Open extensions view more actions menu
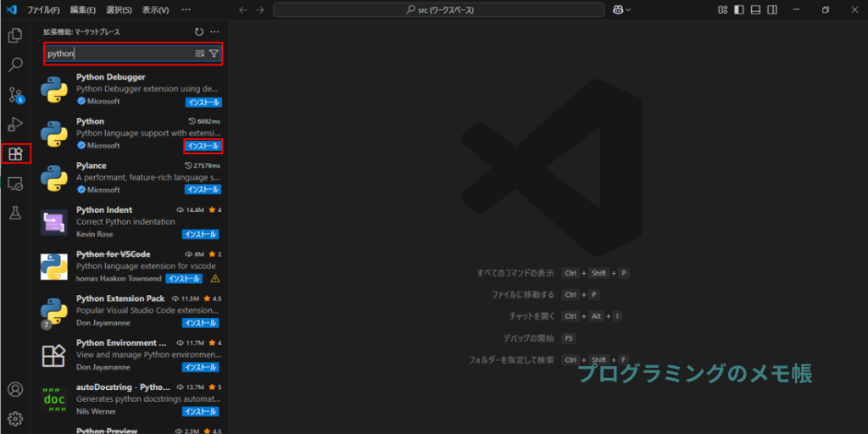This screenshot has width=868, height=434. tap(214, 32)
